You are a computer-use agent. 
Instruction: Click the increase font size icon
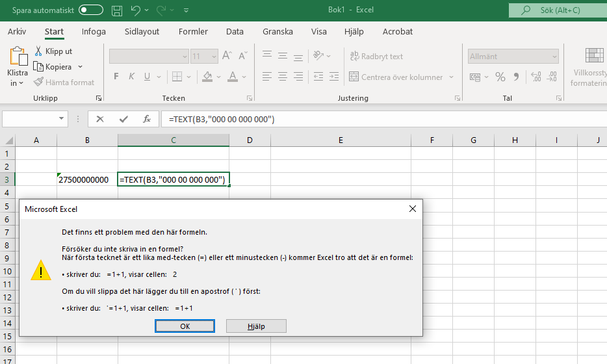227,56
